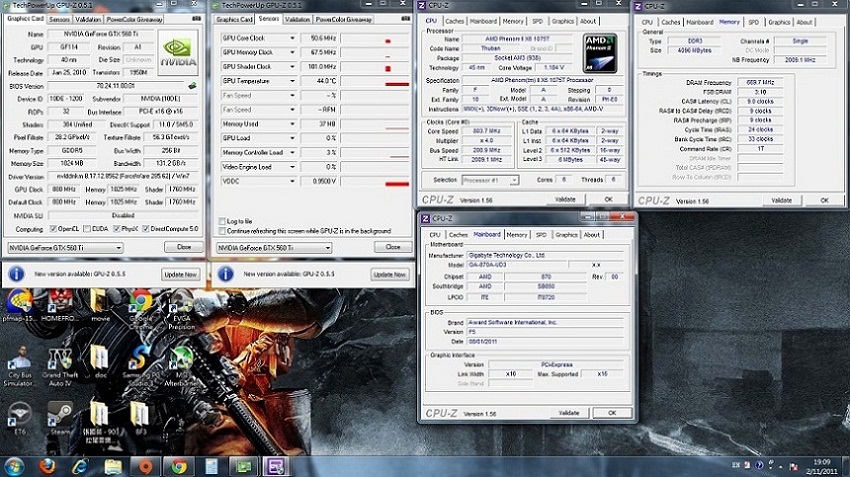Open the GPU Temperature sensor dropdown
Image resolution: width=850 pixels, height=477 pixels.
coord(292,81)
